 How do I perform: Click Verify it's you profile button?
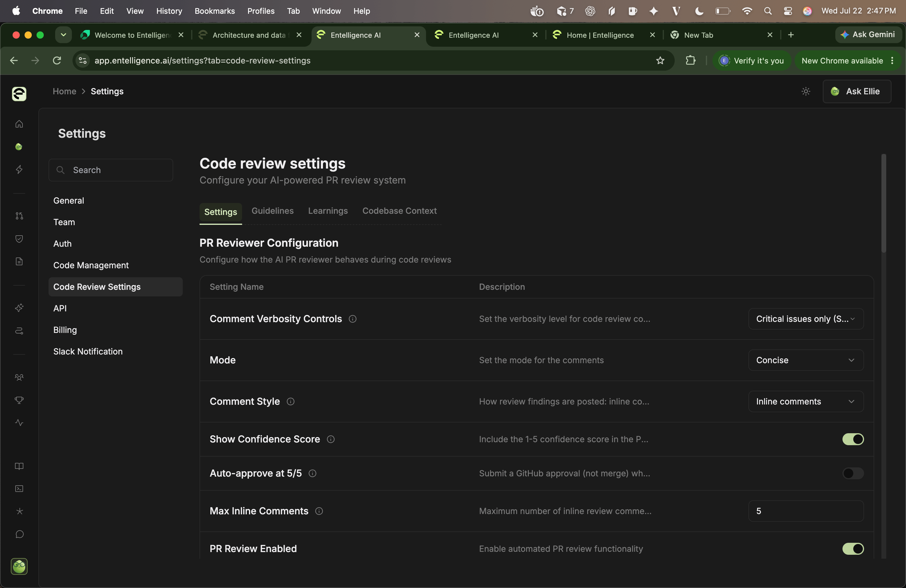(x=751, y=60)
